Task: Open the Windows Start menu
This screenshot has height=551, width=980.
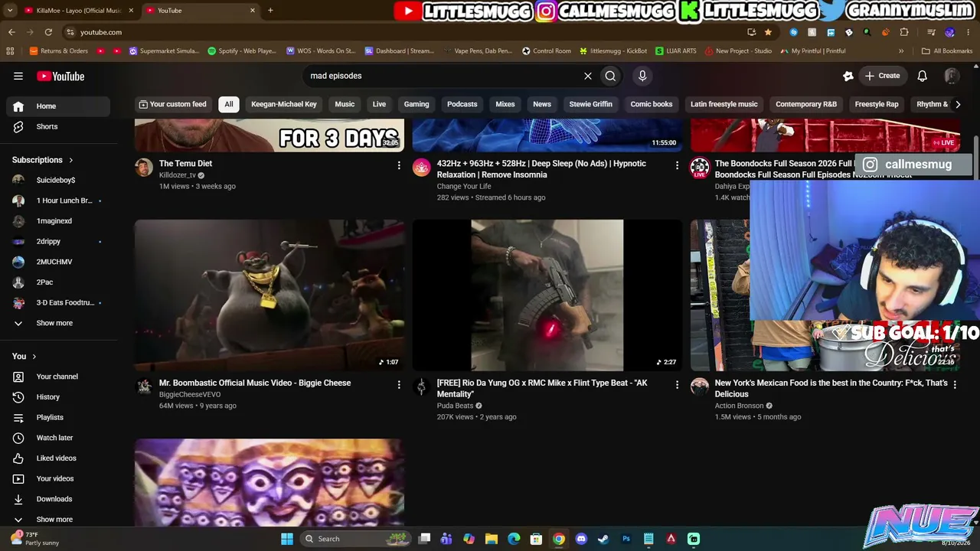Action: [287, 539]
